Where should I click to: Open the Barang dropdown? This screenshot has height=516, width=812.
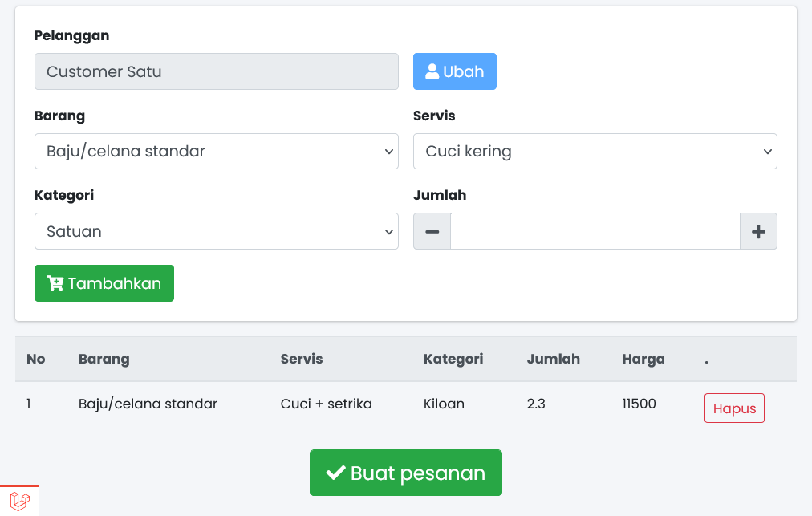[216, 151]
